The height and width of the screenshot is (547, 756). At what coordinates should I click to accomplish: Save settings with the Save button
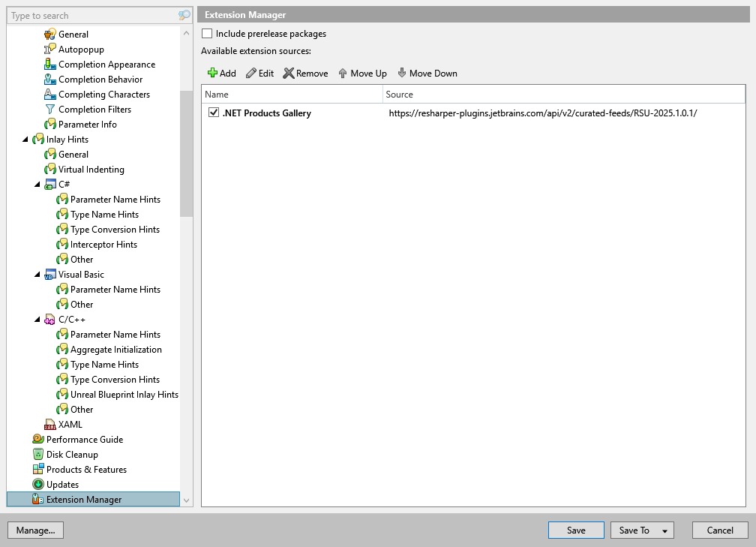[576, 530]
